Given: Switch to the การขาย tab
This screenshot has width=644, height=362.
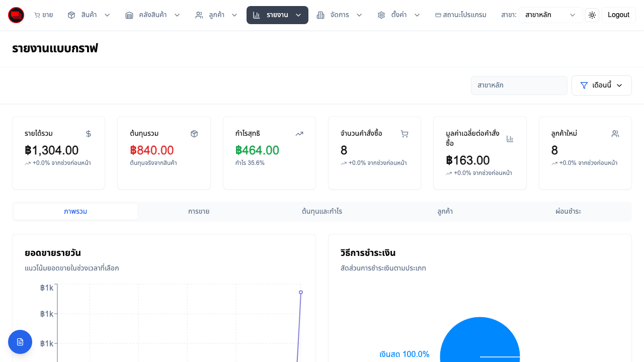Looking at the screenshot, I should point(199,212).
